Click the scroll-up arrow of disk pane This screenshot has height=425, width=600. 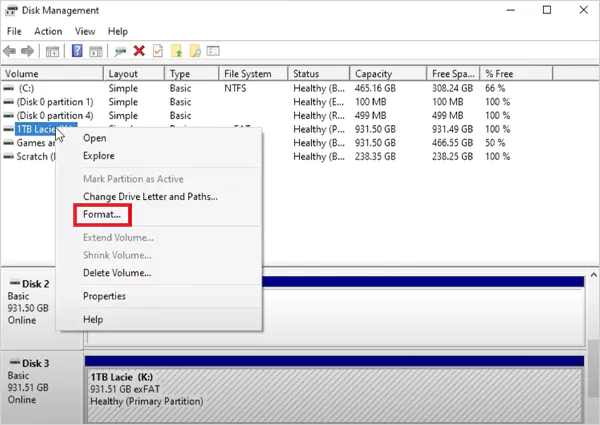click(x=593, y=275)
